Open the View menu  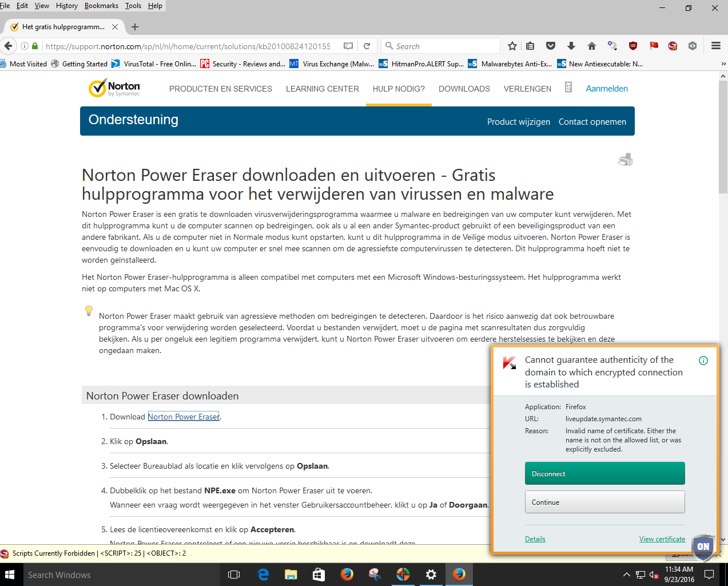click(42, 6)
